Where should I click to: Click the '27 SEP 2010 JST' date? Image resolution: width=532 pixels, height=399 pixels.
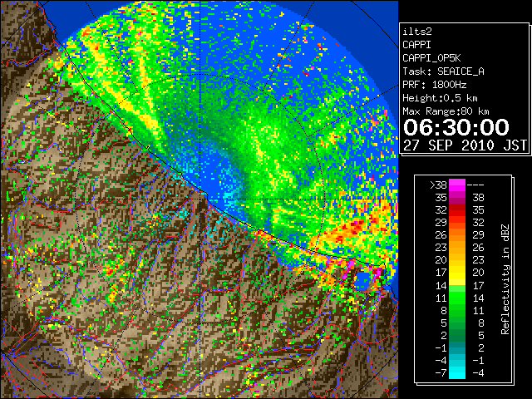(x=465, y=145)
